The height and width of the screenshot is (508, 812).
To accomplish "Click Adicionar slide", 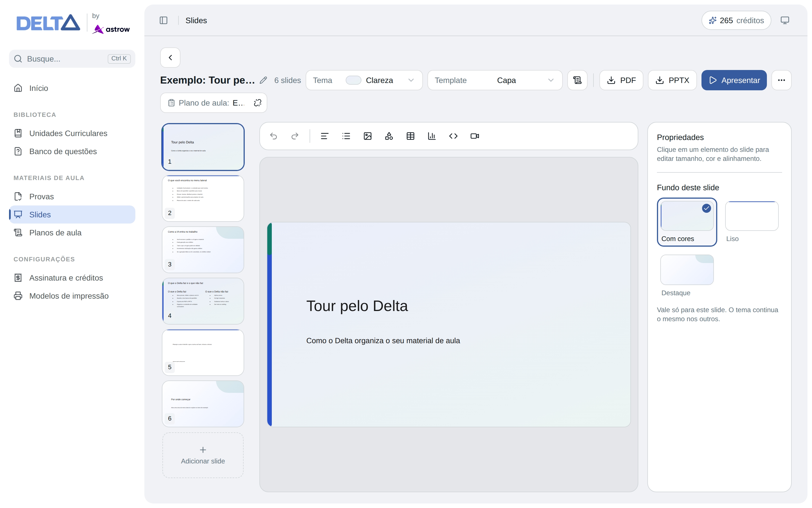I will [x=203, y=455].
